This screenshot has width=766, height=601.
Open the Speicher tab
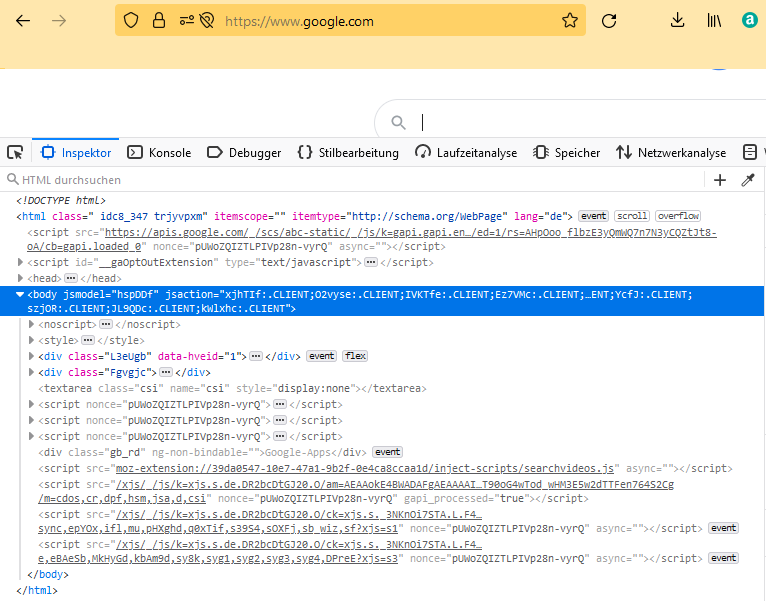(x=566, y=152)
